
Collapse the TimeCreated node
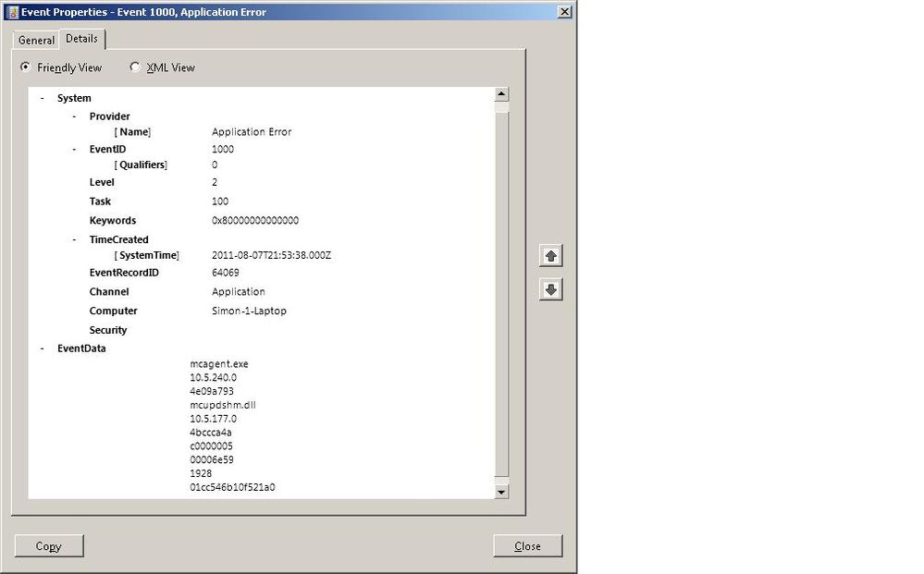(x=74, y=239)
